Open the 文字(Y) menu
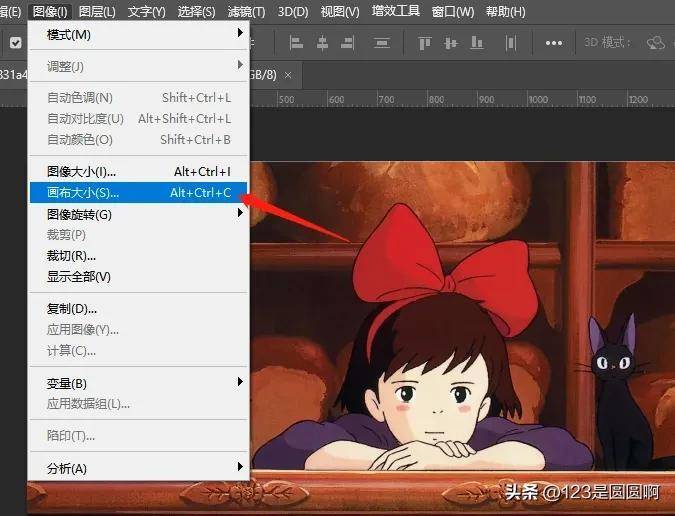The height and width of the screenshot is (516, 675). point(146,12)
